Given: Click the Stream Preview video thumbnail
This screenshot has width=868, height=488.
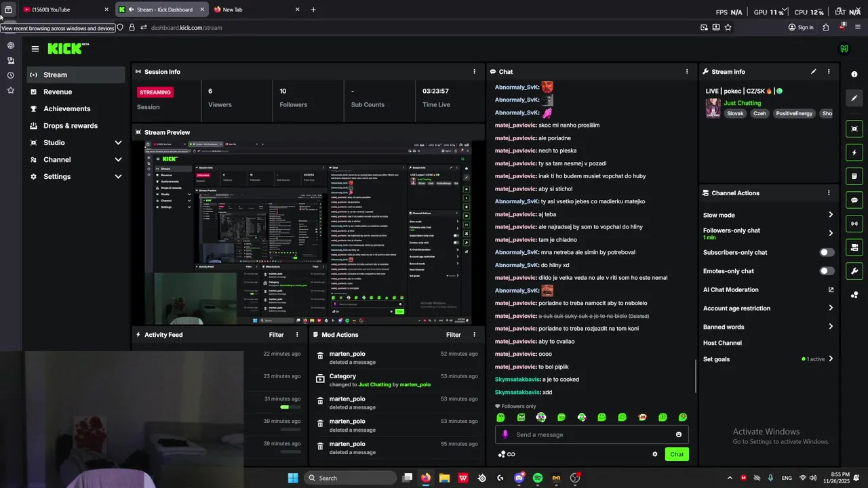Looking at the screenshot, I should coord(309,232).
